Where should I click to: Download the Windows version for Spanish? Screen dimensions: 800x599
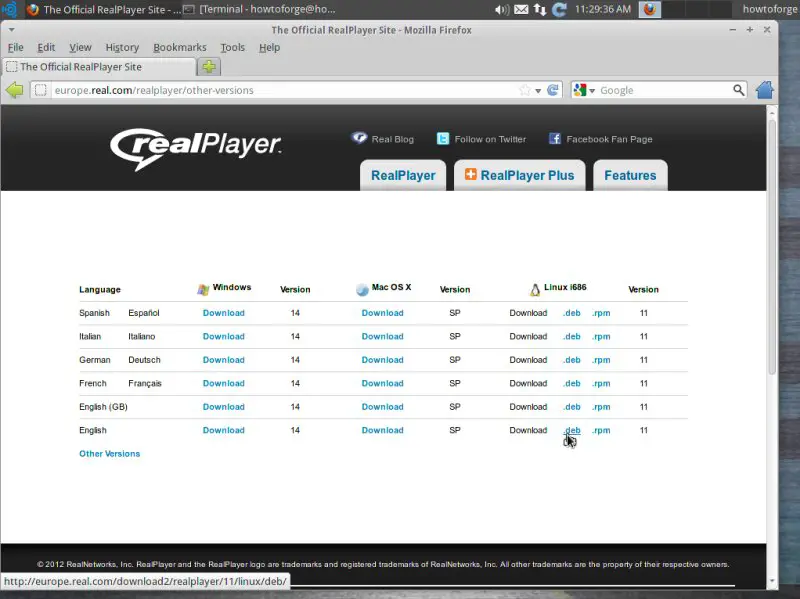coord(223,313)
